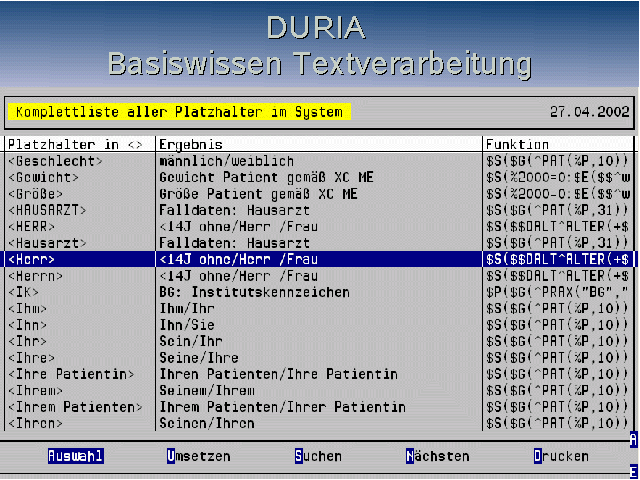Pick the <Ihn> placeholder

click(27, 325)
